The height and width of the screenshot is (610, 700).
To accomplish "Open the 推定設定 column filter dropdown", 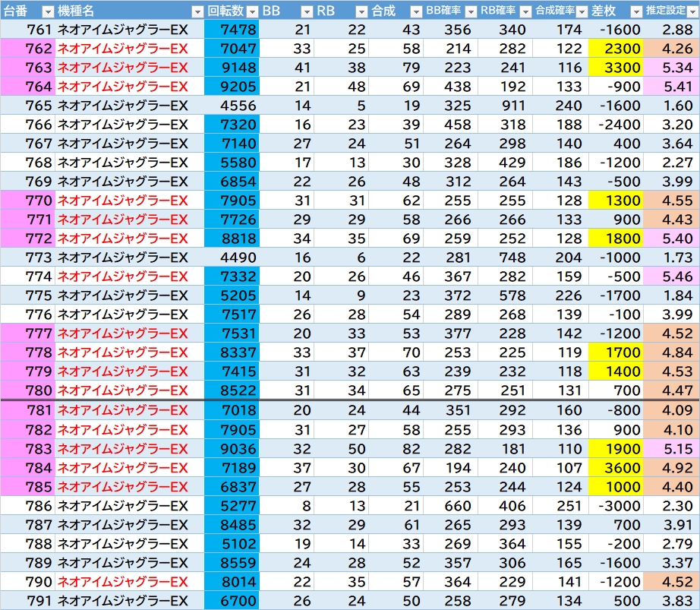I will tap(692, 11).
